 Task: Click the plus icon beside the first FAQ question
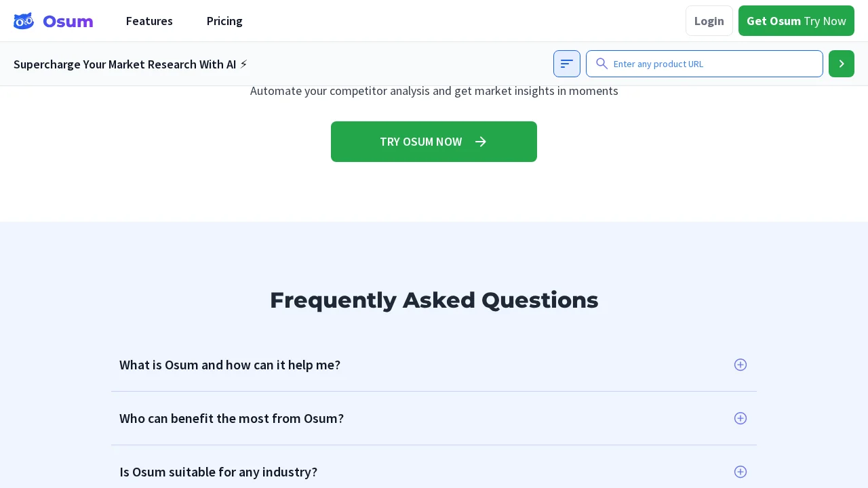click(x=741, y=365)
